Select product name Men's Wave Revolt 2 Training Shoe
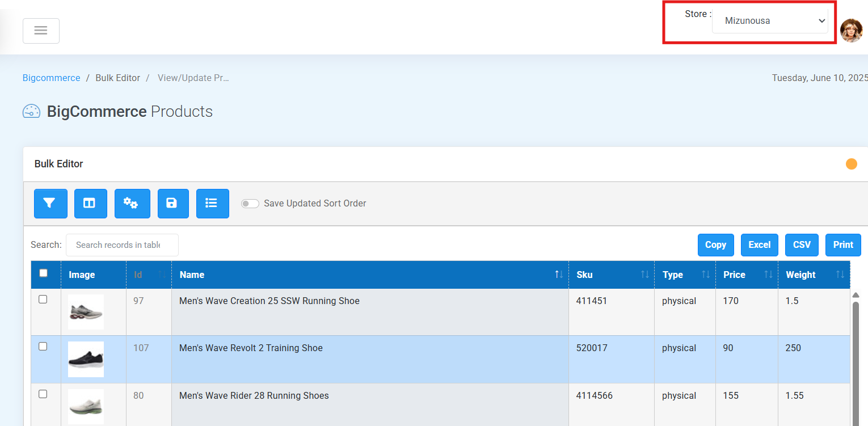 251,348
